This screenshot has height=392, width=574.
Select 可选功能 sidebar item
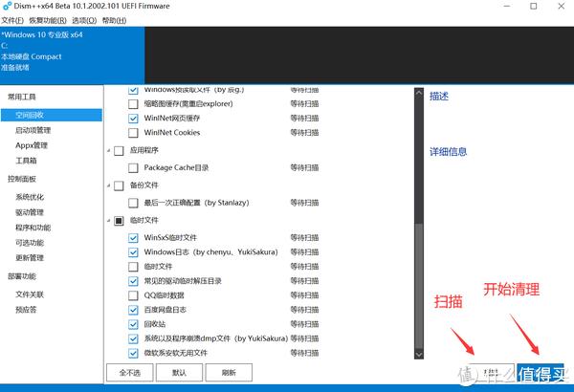[x=30, y=243]
